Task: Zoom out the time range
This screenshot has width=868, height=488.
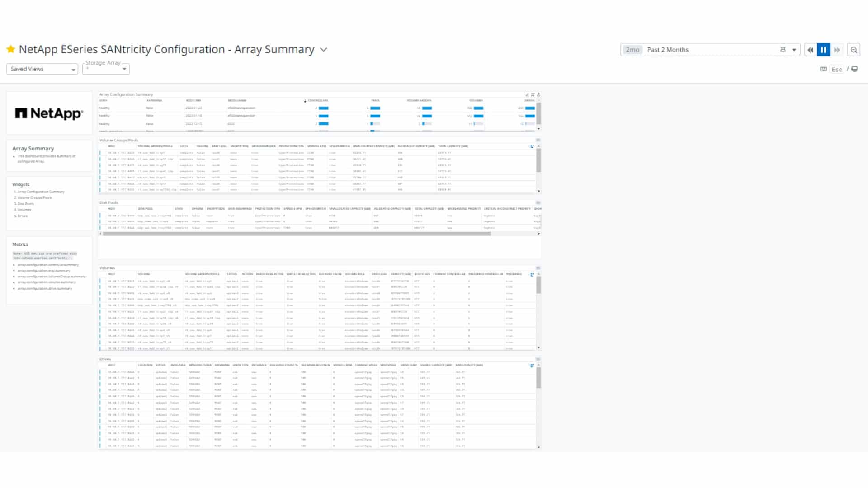Action: click(854, 50)
